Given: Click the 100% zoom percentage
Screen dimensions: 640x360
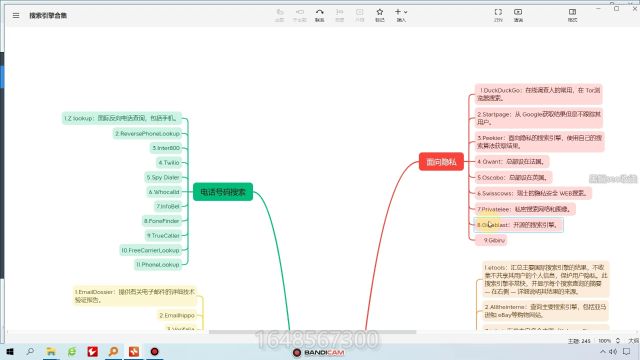Looking at the screenshot, I should (604, 340).
